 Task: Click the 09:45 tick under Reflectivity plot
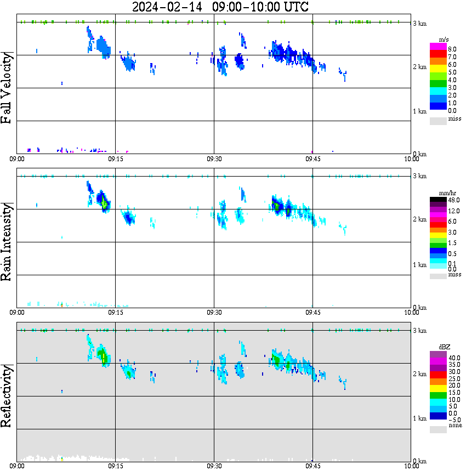tap(312, 466)
